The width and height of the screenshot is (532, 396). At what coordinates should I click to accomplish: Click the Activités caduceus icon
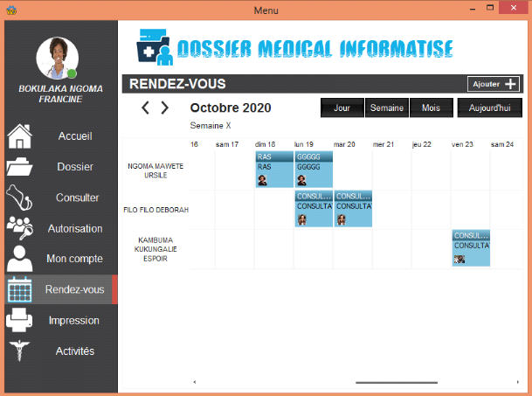click(x=19, y=351)
